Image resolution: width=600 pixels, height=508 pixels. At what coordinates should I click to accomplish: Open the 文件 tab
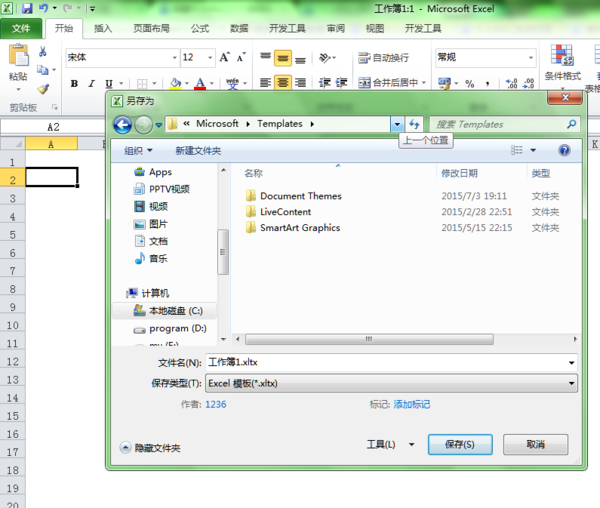pyautogui.click(x=21, y=28)
